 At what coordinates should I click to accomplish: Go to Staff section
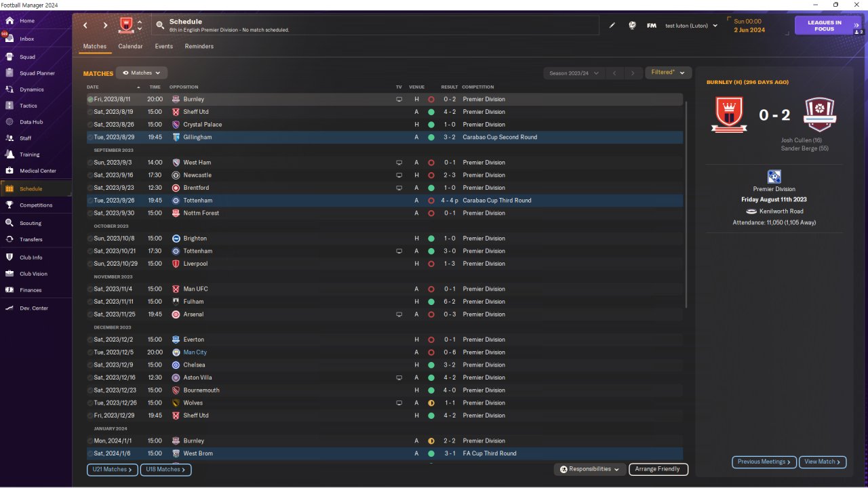point(26,138)
